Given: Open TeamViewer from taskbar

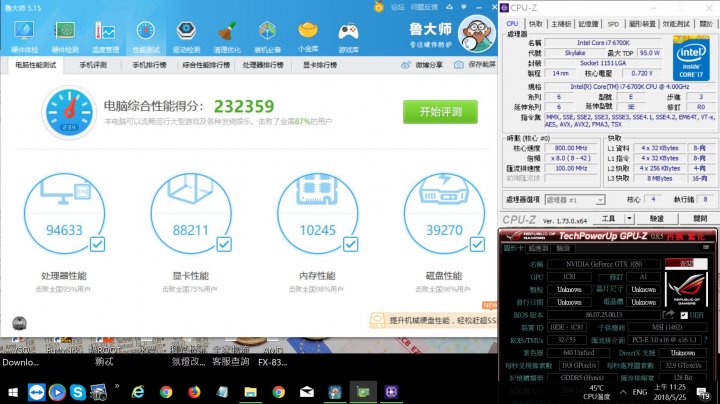Looking at the screenshot, I should [36, 393].
